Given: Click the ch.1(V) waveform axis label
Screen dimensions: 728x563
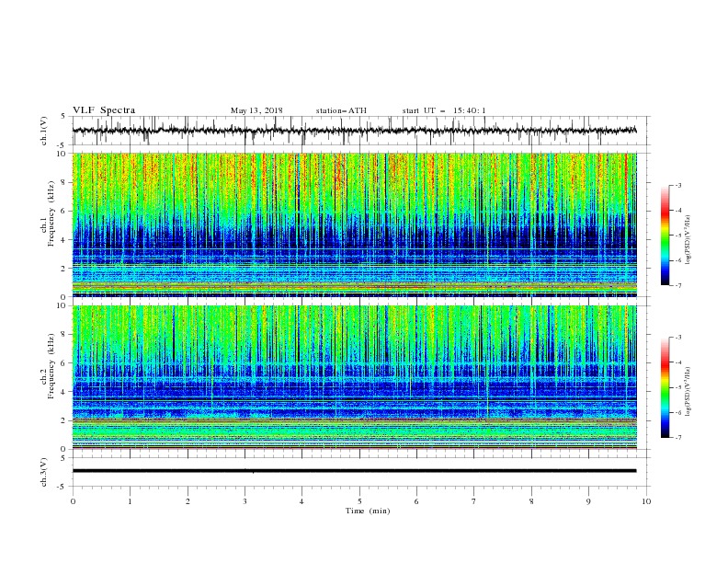Looking at the screenshot, I should point(44,131).
